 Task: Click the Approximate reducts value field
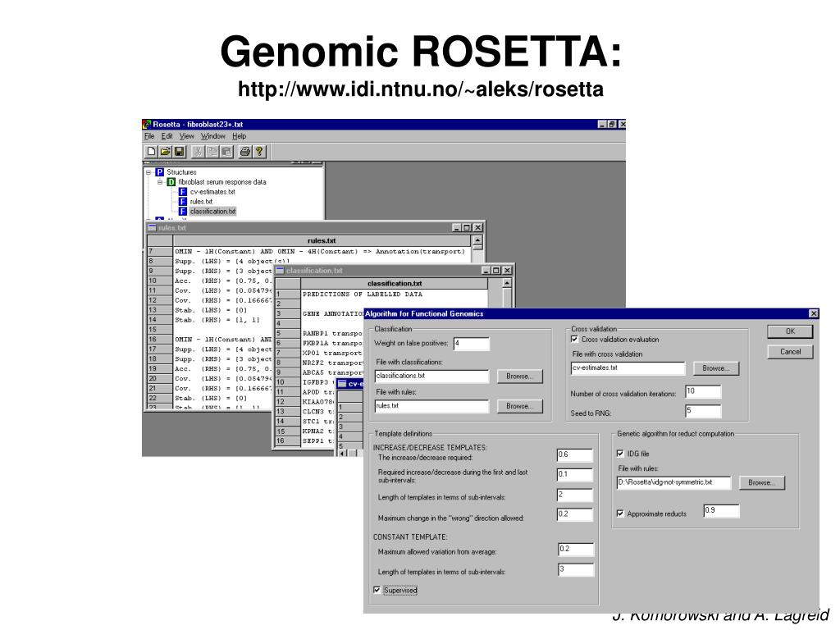click(x=722, y=510)
